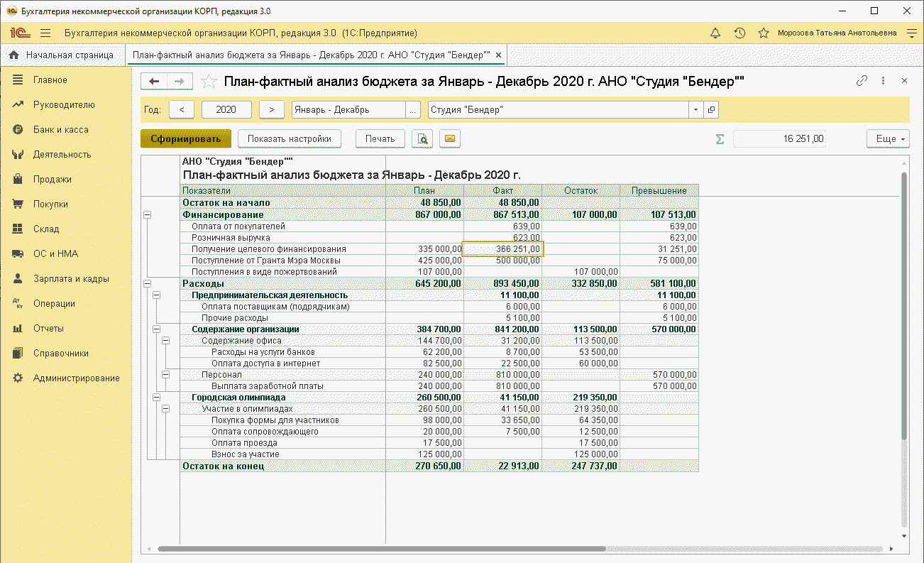Go forward with the right arrow button
This screenshot has width=924, height=563.
click(x=180, y=82)
